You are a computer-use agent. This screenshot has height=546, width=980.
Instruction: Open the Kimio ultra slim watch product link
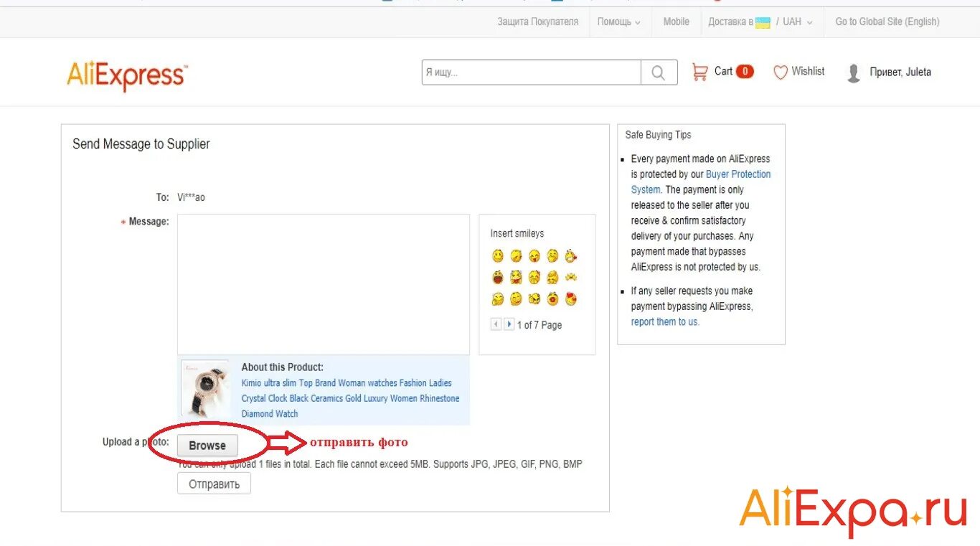point(350,398)
